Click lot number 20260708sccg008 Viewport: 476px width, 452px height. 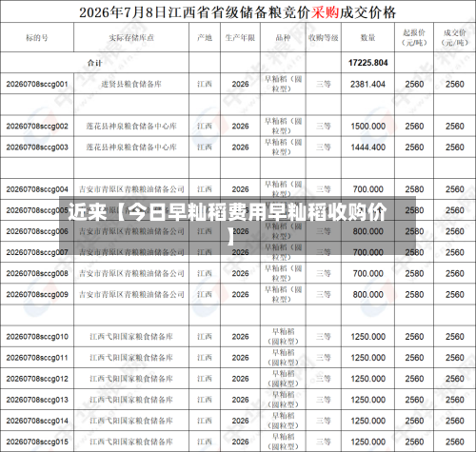(x=37, y=273)
